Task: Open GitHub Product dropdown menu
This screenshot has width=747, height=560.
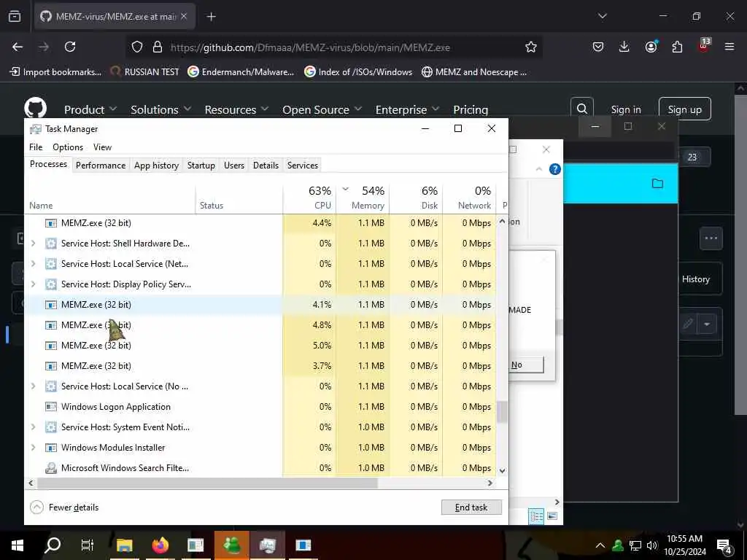Action: click(90, 109)
